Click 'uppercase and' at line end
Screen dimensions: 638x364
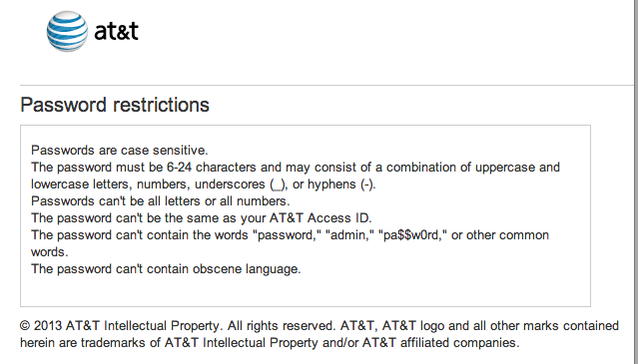pos(517,168)
